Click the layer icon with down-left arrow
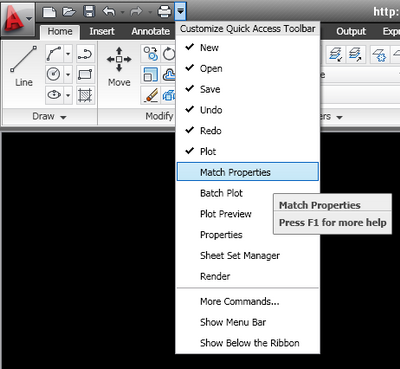400x369 pixels. [336, 54]
